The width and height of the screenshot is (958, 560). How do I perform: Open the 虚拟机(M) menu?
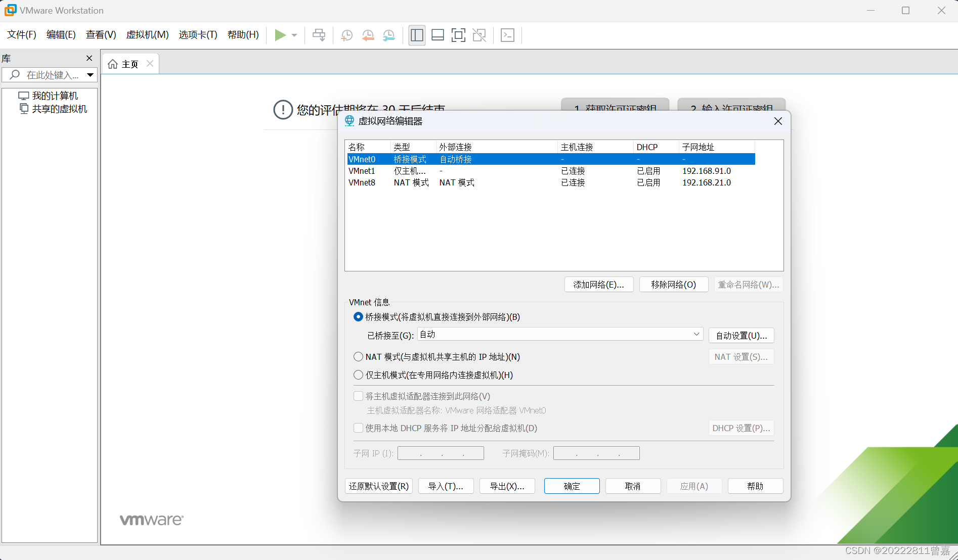click(x=147, y=35)
